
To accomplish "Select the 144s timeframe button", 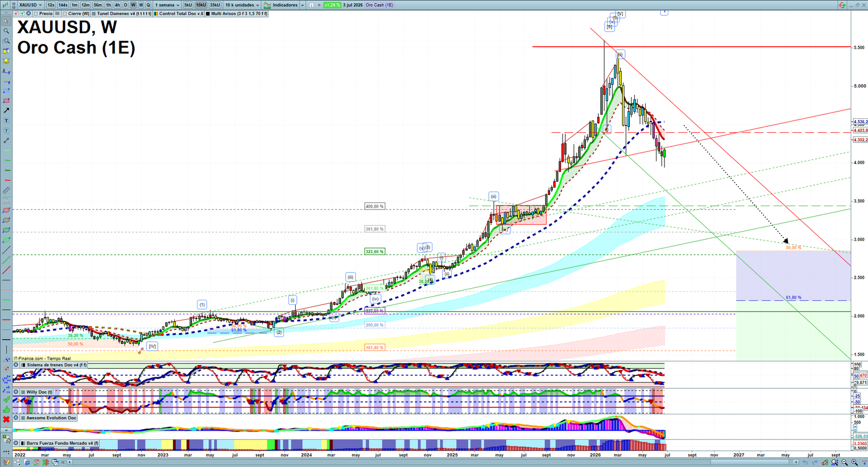I will coord(63,5).
